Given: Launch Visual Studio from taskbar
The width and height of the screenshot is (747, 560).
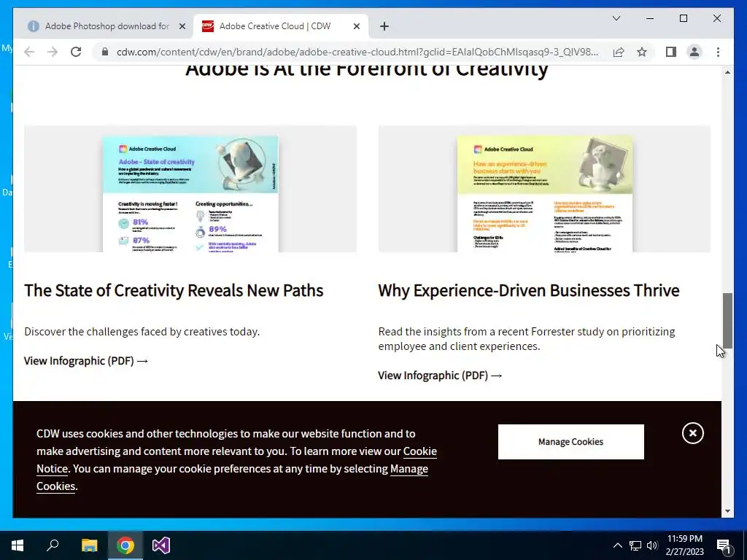Looking at the screenshot, I should point(161,545).
